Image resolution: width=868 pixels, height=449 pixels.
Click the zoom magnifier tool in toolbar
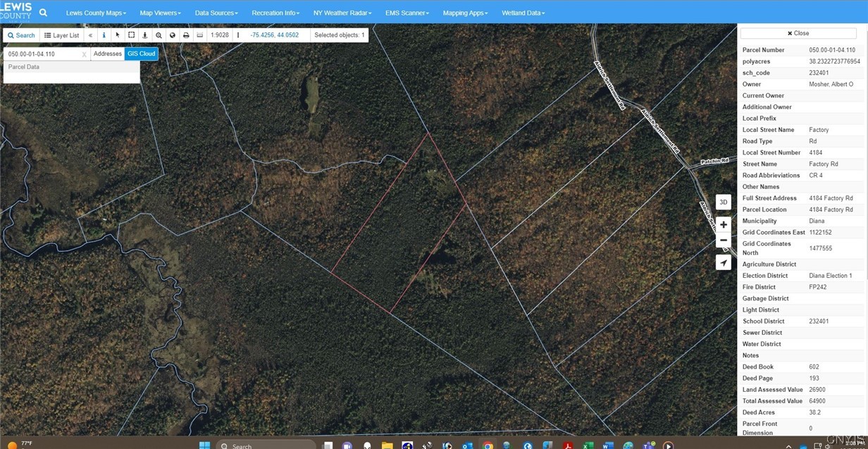159,35
